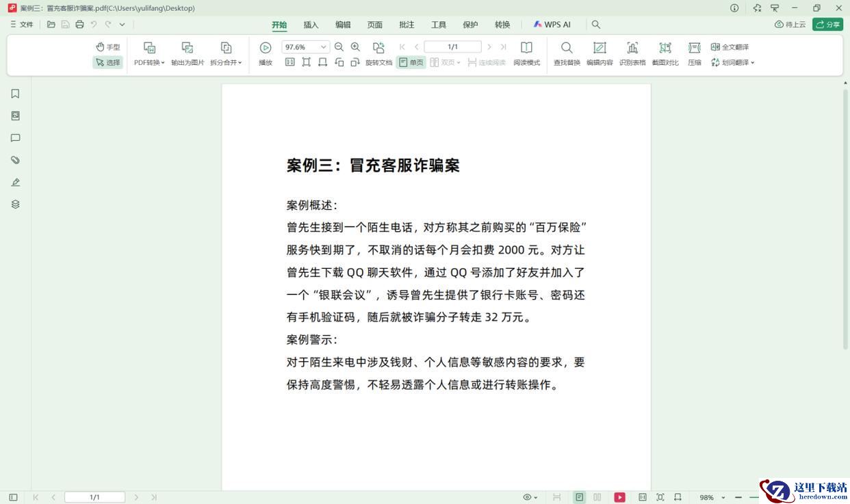Click fit width icon in toolbar

(x=322, y=62)
